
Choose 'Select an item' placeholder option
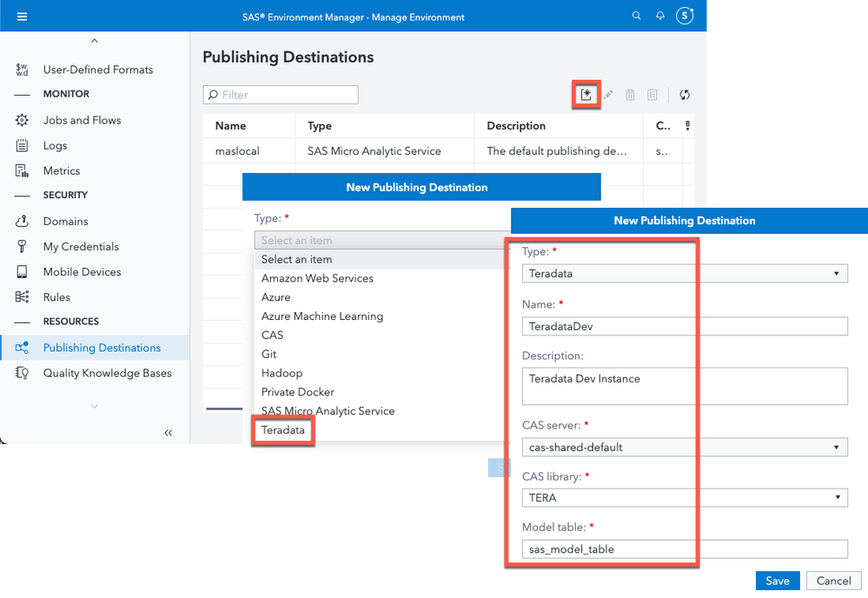click(296, 259)
